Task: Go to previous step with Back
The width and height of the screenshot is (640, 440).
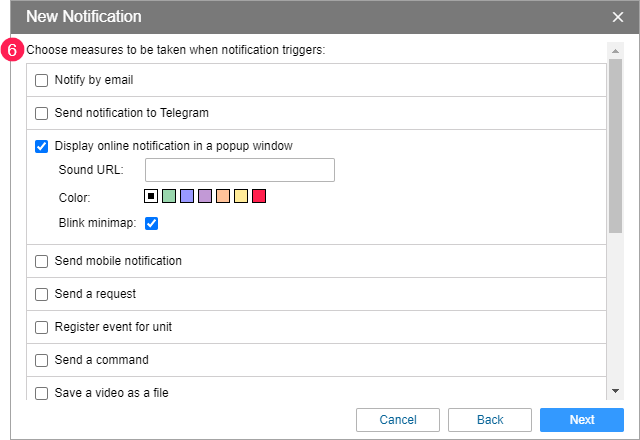Action: tap(490, 420)
